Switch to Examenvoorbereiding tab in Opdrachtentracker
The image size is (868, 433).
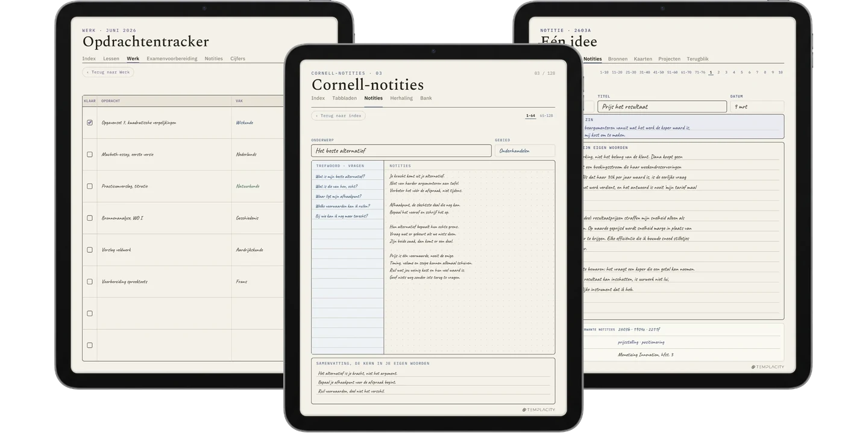[172, 58]
